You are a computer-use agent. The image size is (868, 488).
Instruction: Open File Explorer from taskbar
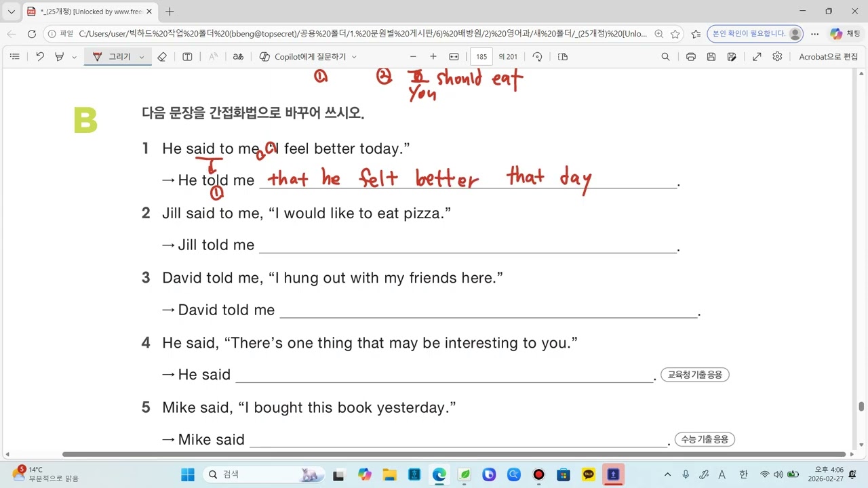coord(389,474)
